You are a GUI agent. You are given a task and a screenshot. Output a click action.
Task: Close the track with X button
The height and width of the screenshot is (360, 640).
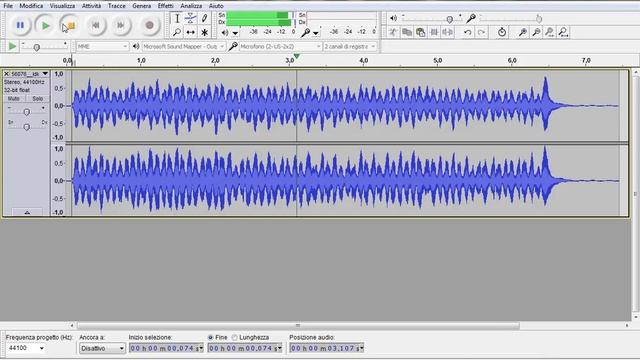[6, 74]
